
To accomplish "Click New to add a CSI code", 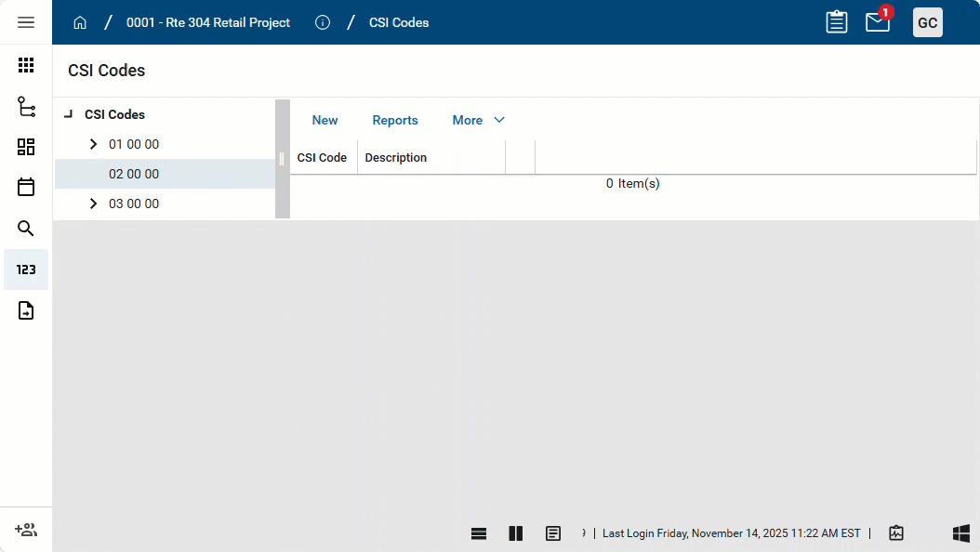I will [324, 120].
